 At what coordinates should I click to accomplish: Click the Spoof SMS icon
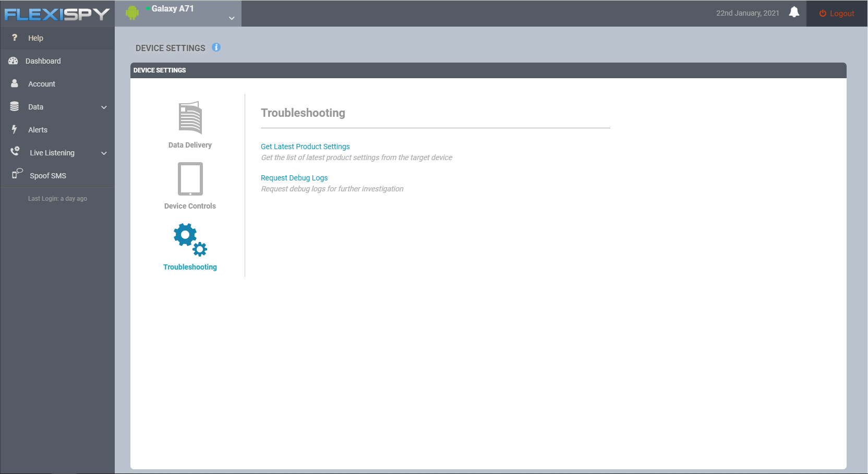pyautogui.click(x=17, y=174)
